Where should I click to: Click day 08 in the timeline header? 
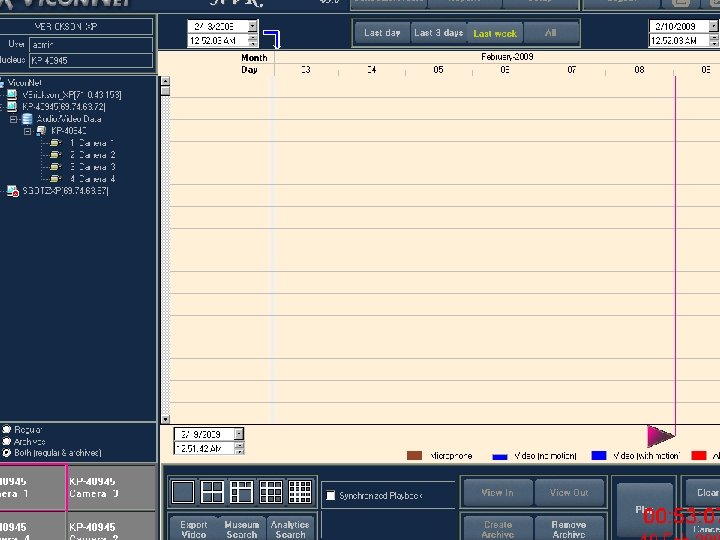coord(639,70)
